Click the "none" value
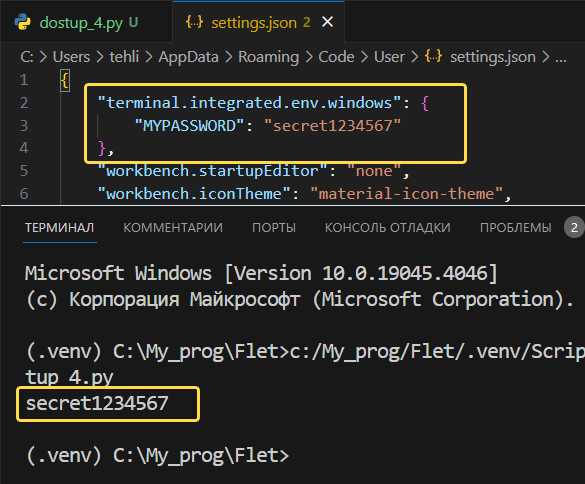This screenshot has height=484, width=585. pos(374,171)
